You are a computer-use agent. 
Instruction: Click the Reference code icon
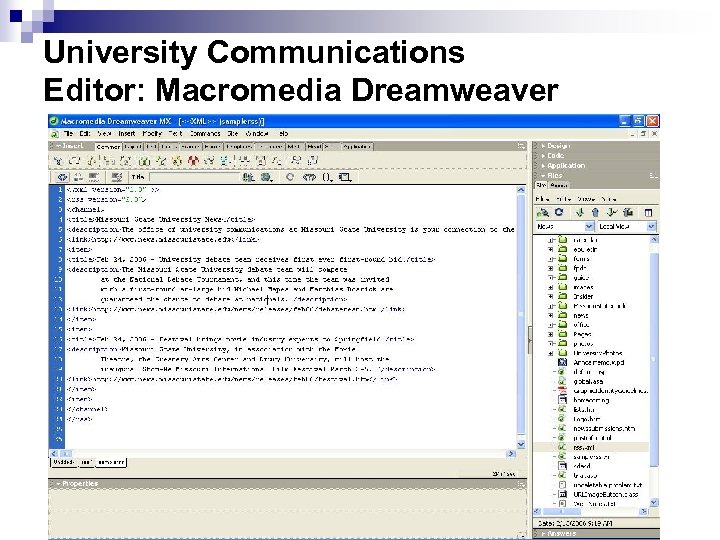309,177
